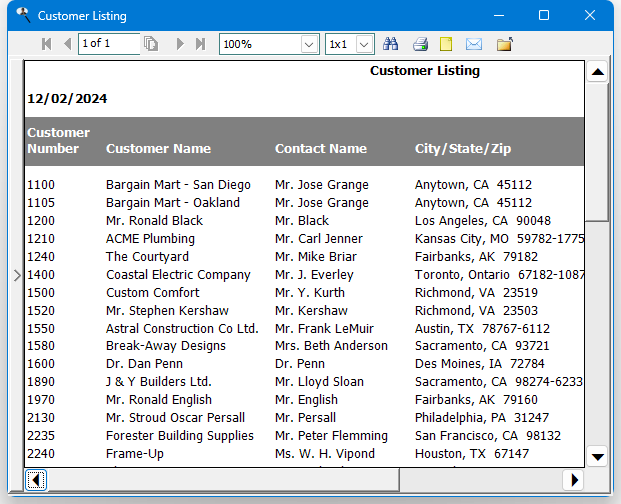
Task: Expand the side panel chevron on left edge
Action: point(17,275)
